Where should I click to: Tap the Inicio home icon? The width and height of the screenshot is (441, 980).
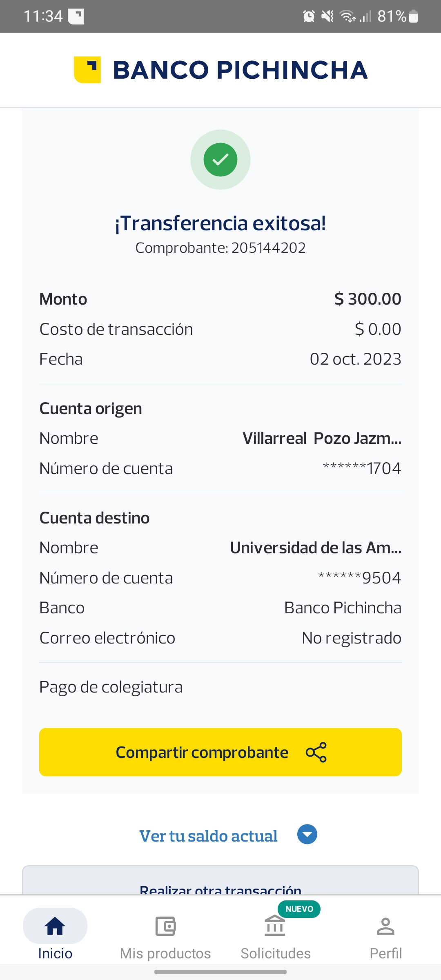click(x=55, y=926)
